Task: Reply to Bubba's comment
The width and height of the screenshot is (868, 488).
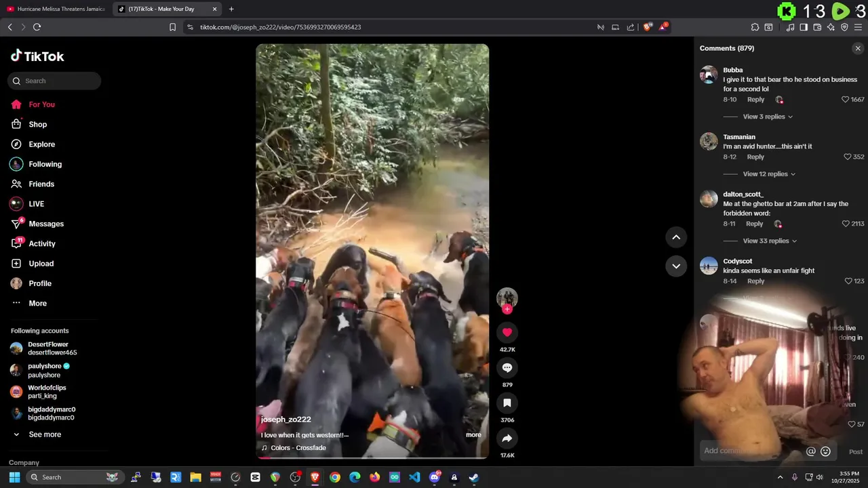Action: tap(755, 100)
